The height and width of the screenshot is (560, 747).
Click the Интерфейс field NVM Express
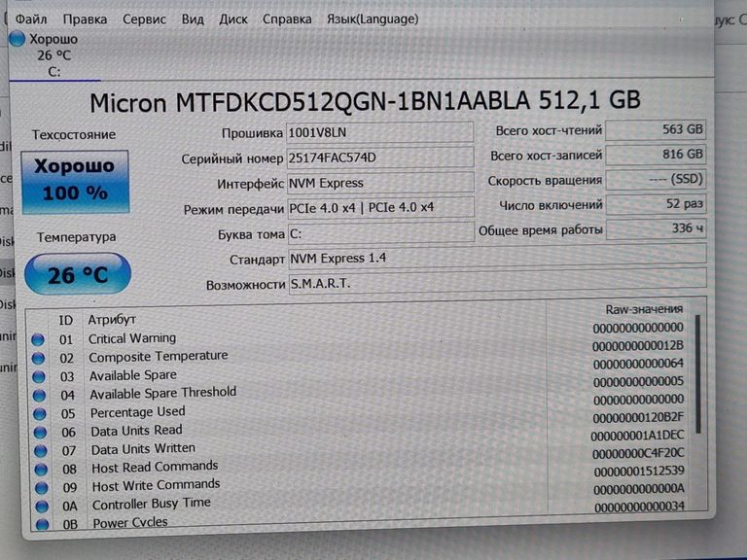(380, 183)
